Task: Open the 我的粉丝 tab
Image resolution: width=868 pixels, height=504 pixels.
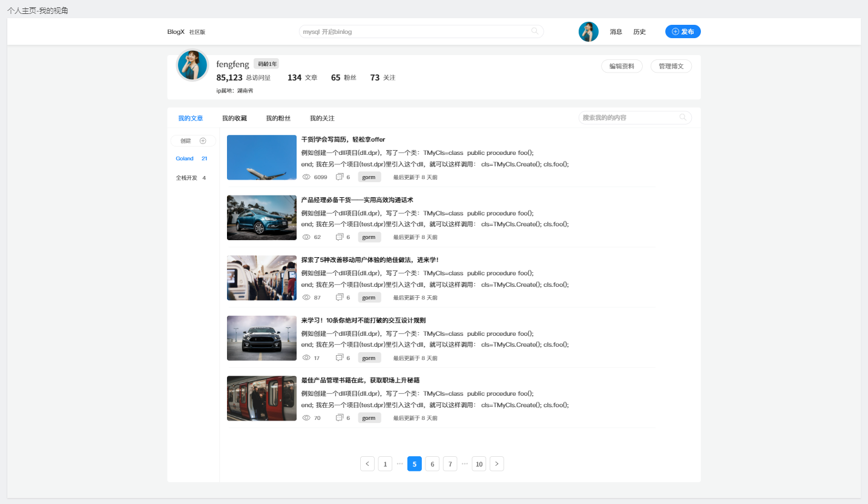Action: [278, 119]
